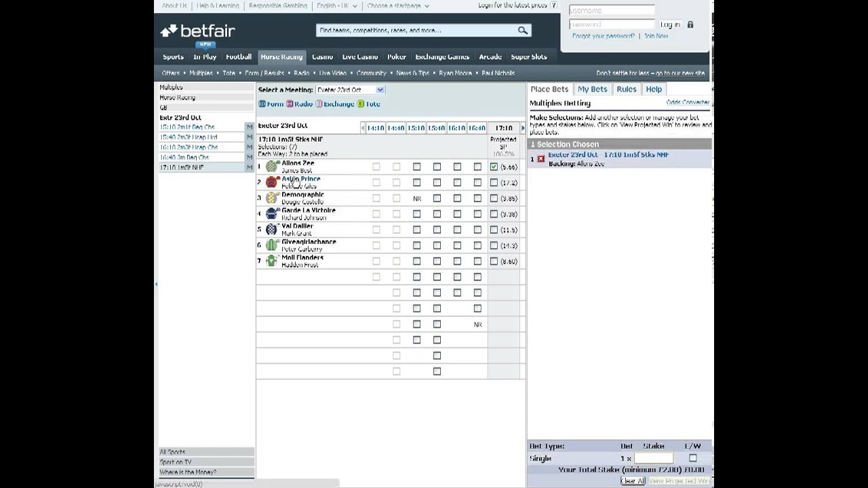Click the M icon beside 17:10 1m5f NHF
Viewport: 868px width, 488px height.
pos(250,167)
